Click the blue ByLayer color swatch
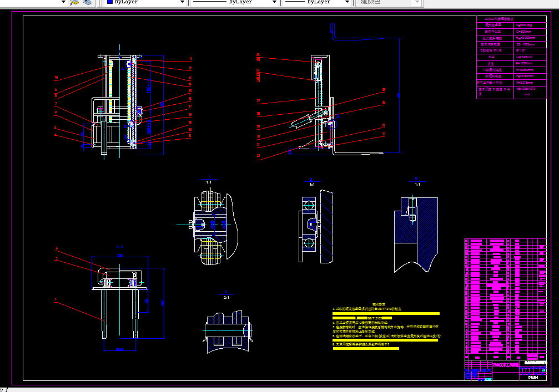559x392 pixels. pyautogui.click(x=110, y=2)
